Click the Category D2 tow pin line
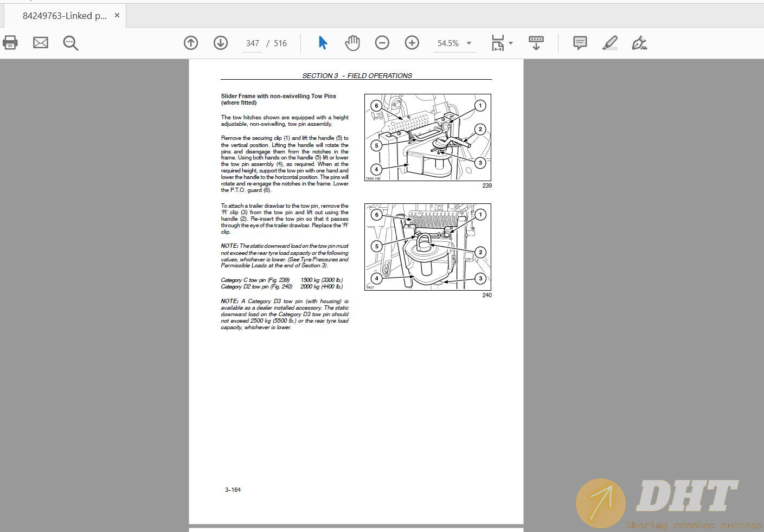 (x=282, y=287)
